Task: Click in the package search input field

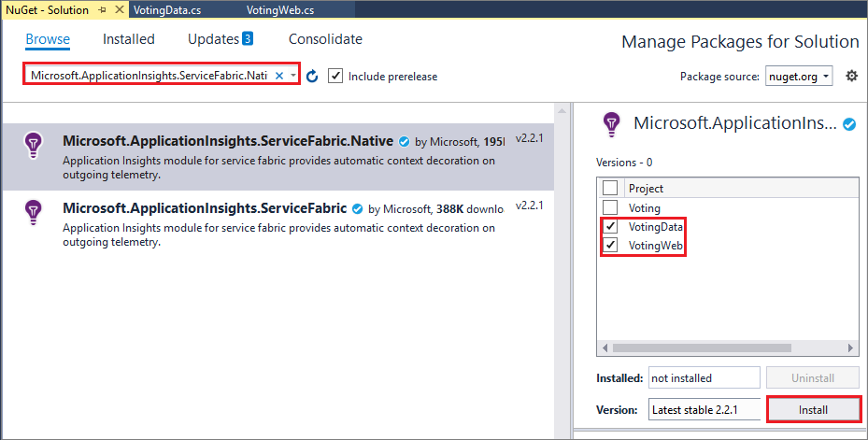Action: [149, 76]
